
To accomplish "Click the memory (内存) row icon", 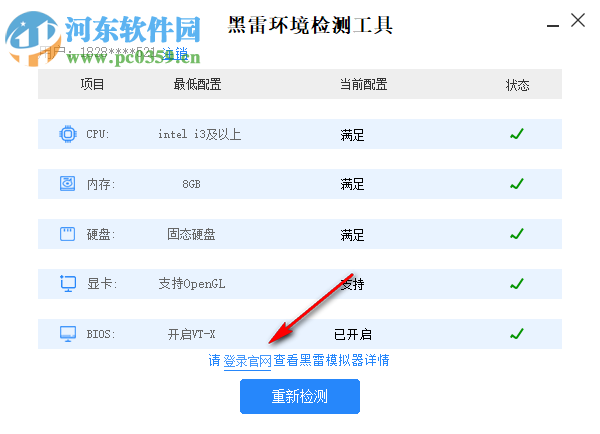I will [x=67, y=184].
